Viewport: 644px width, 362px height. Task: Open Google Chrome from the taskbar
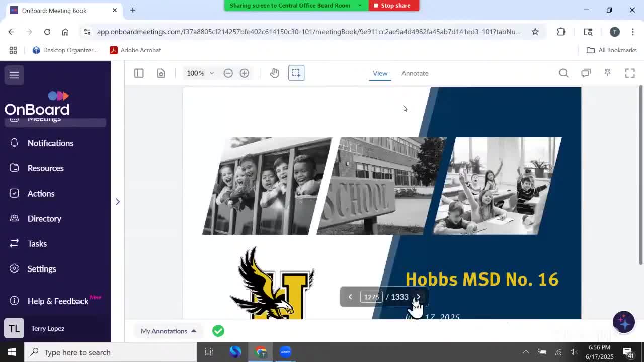pos(261,352)
